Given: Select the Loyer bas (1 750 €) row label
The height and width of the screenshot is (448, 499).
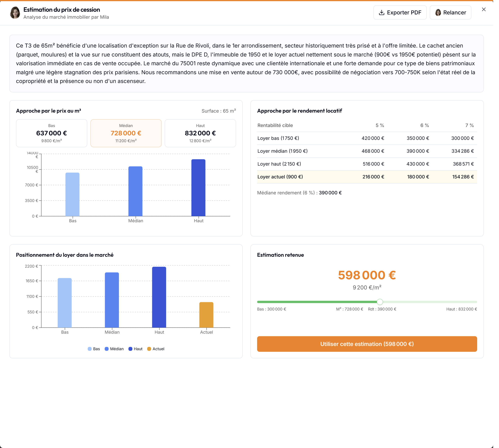Looking at the screenshot, I should 278,138.
